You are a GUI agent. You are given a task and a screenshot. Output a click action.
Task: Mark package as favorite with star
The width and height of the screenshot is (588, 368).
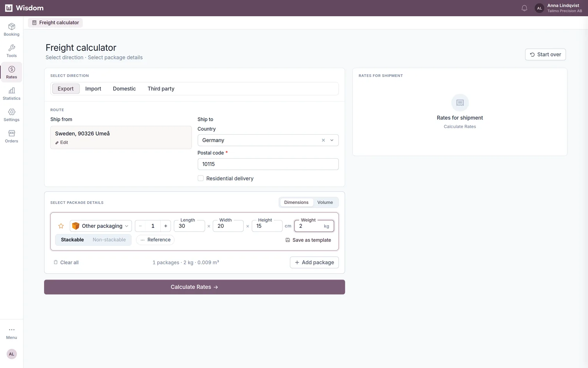[x=61, y=226]
